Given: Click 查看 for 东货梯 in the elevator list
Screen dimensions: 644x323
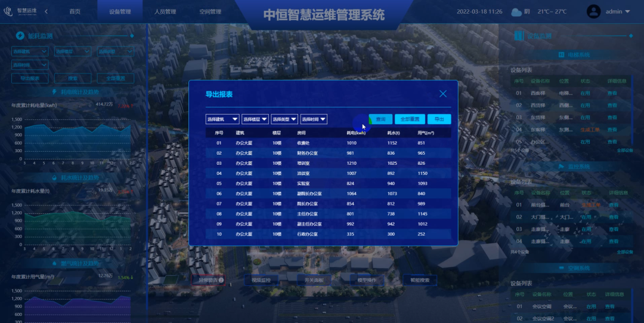Looking at the screenshot, I should pos(612,118).
